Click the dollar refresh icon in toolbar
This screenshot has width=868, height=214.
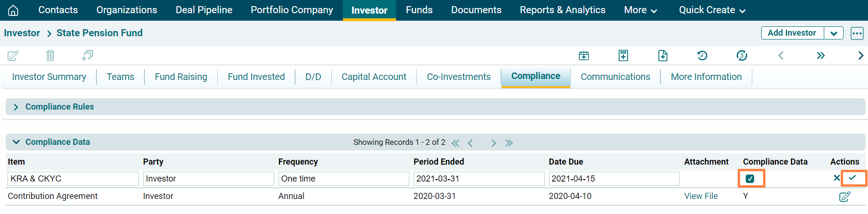pos(741,55)
